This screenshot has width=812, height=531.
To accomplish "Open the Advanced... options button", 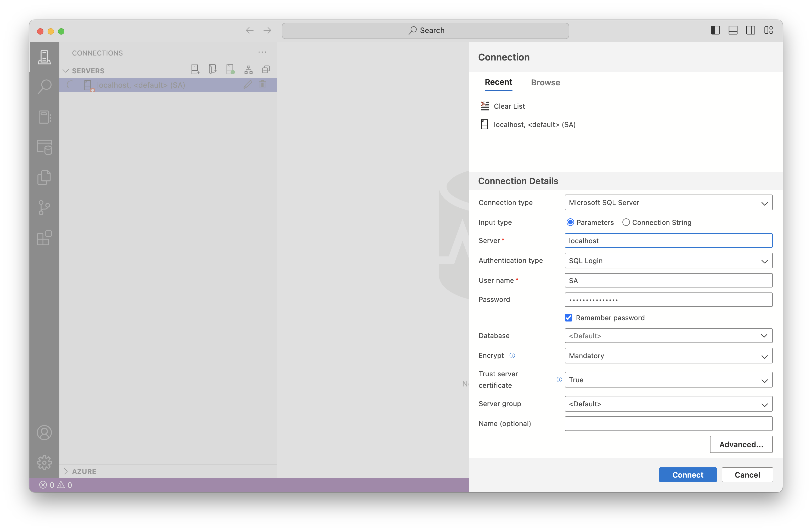I will click(x=741, y=444).
